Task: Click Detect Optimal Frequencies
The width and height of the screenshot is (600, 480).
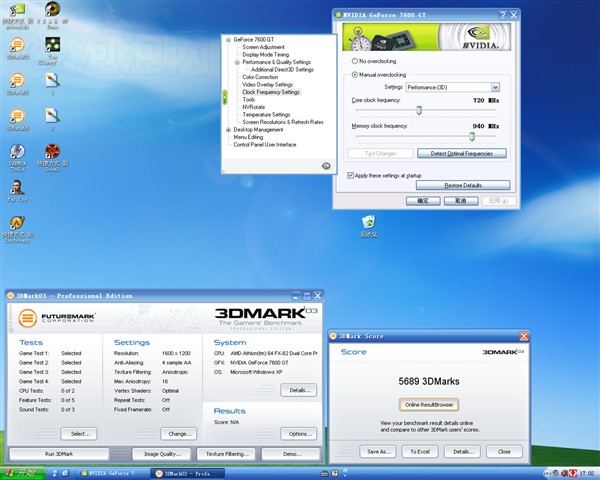Action: tap(461, 153)
